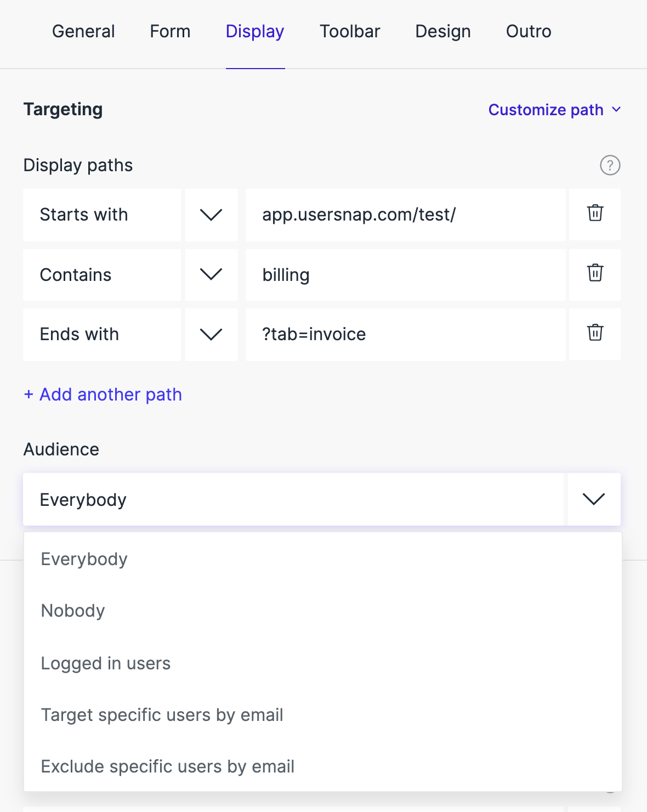647x812 pixels.
Task: Expand the 'Ends with' condition dropdown
Action: pos(211,334)
